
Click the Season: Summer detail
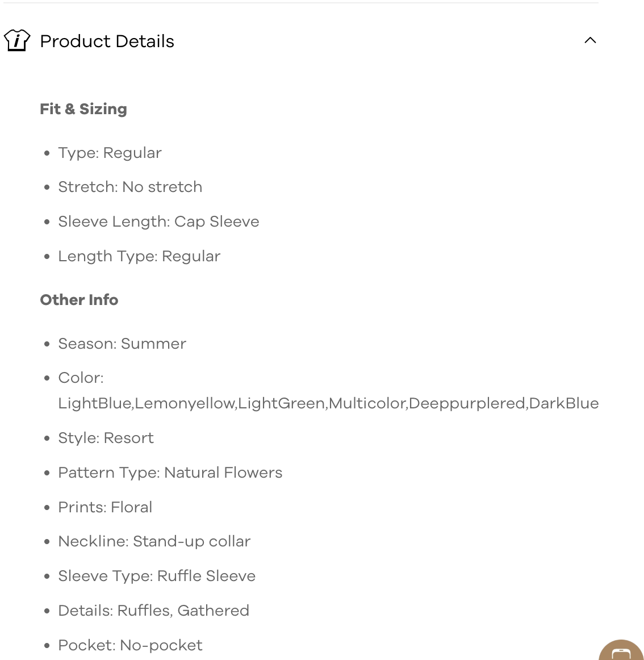click(x=122, y=344)
